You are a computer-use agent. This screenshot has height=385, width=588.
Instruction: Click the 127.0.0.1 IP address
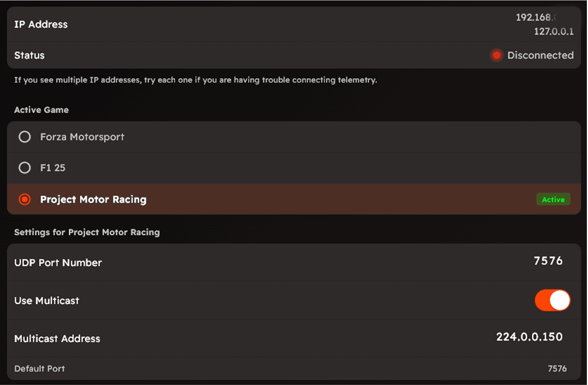click(554, 32)
